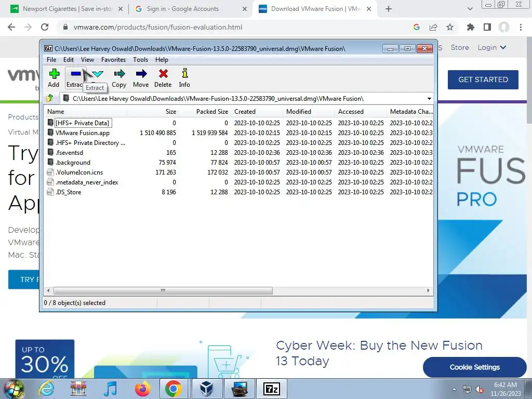This screenshot has width=532, height=399.
Task: Click the Windows Start orb
Action: (13, 389)
